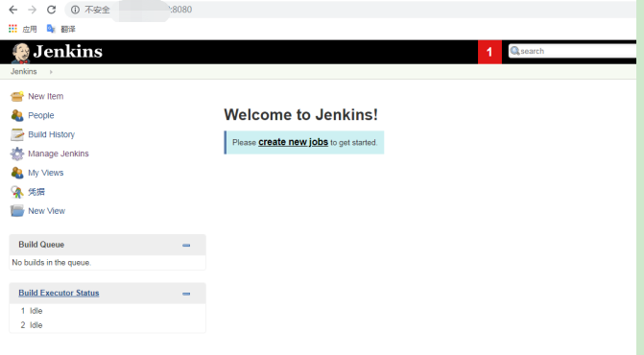Expand the Jenkins breadcrumb arrow

[51, 72]
